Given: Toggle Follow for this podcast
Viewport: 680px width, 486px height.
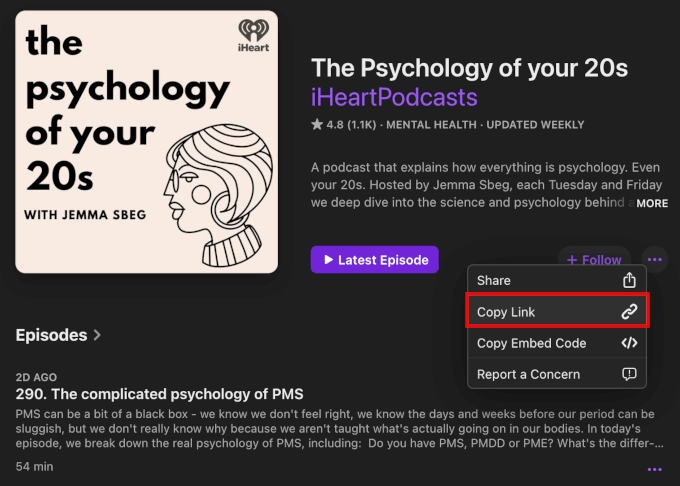Looking at the screenshot, I should pos(594,260).
